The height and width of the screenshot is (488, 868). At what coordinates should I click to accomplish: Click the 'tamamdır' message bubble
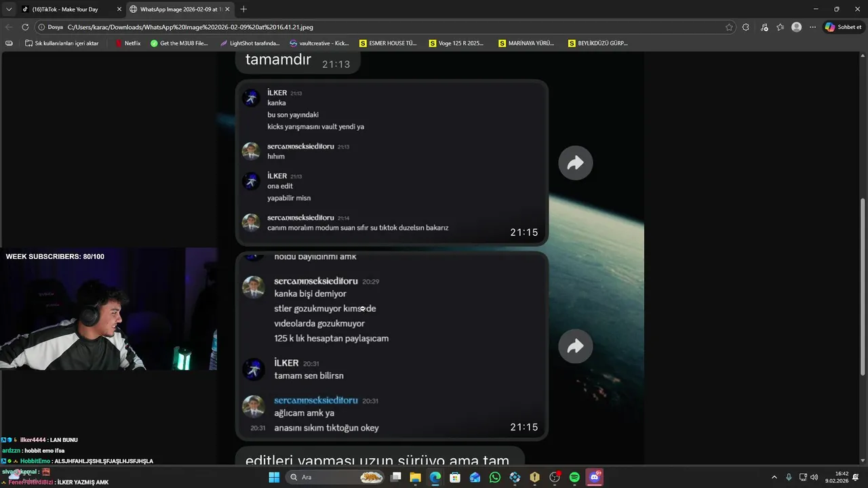(x=297, y=61)
